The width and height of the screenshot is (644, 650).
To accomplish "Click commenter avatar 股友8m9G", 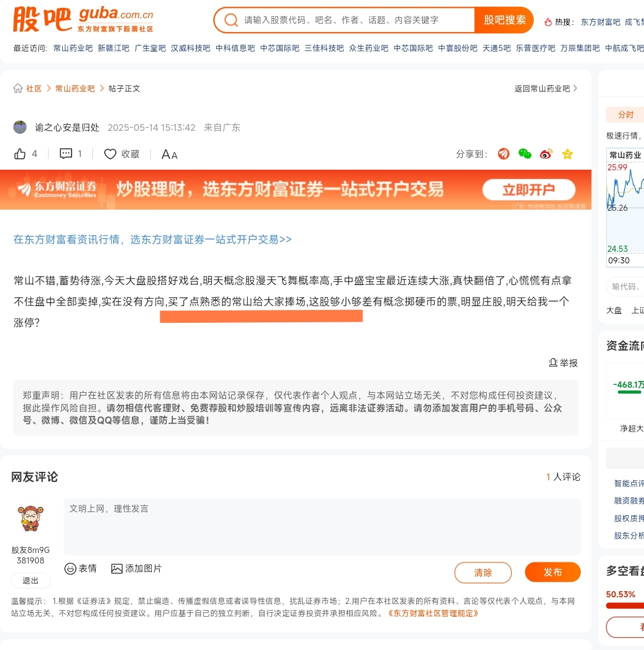I will click(30, 519).
